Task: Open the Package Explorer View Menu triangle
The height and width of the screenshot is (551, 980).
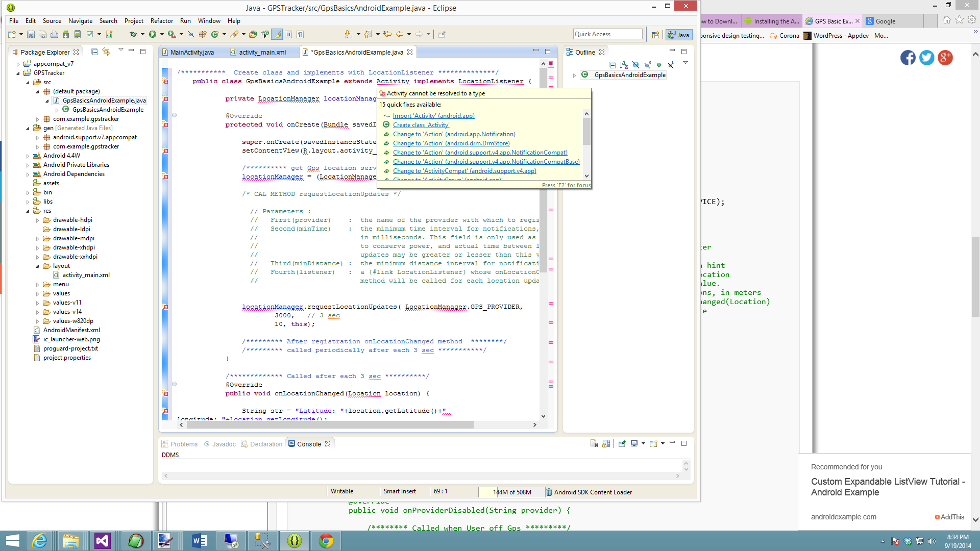Action: (x=121, y=49)
